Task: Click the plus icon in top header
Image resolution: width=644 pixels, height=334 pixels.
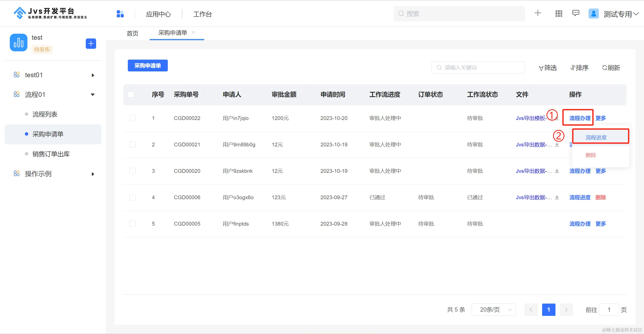Action: pyautogui.click(x=538, y=13)
